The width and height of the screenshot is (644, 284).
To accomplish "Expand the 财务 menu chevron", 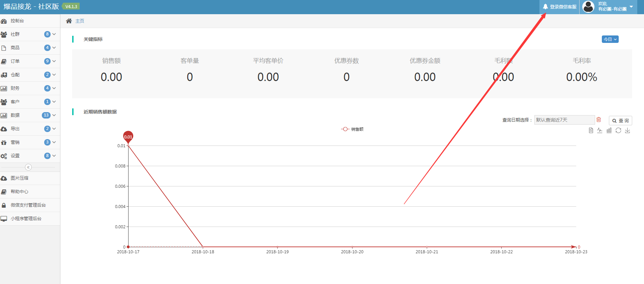I will (54, 88).
